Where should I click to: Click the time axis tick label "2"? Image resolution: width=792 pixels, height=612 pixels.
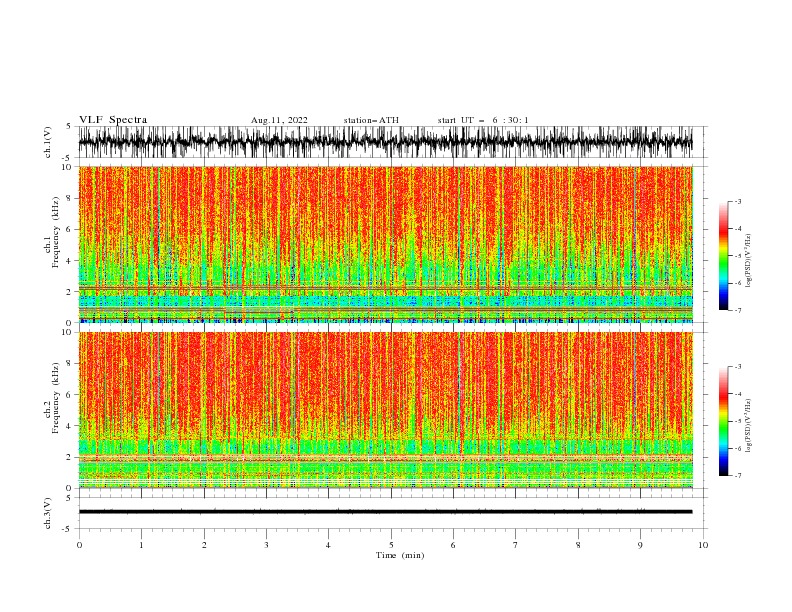click(204, 545)
